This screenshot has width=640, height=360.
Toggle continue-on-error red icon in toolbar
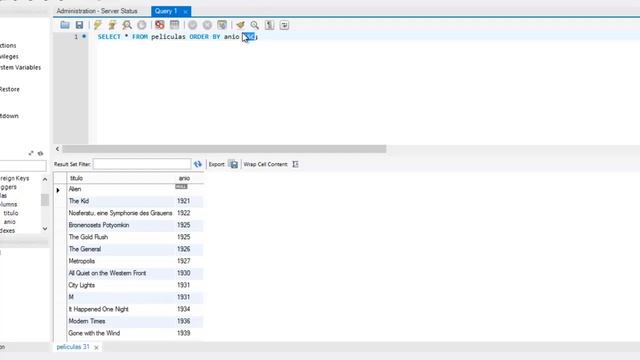(x=160, y=25)
